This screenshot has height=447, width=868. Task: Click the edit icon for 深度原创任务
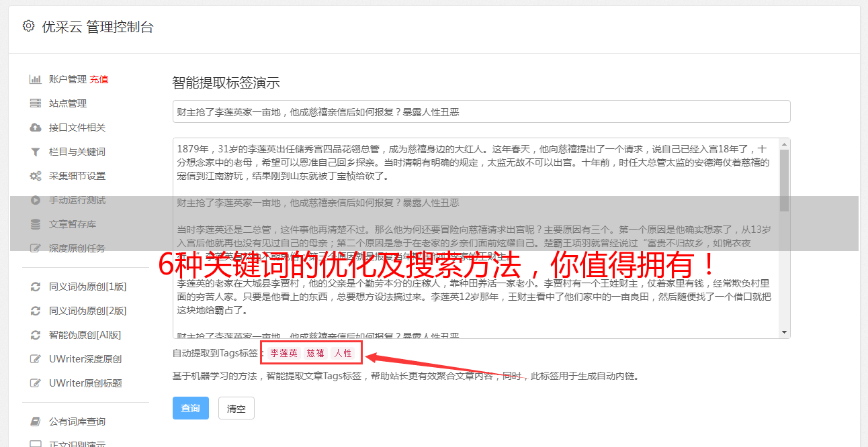[36, 248]
